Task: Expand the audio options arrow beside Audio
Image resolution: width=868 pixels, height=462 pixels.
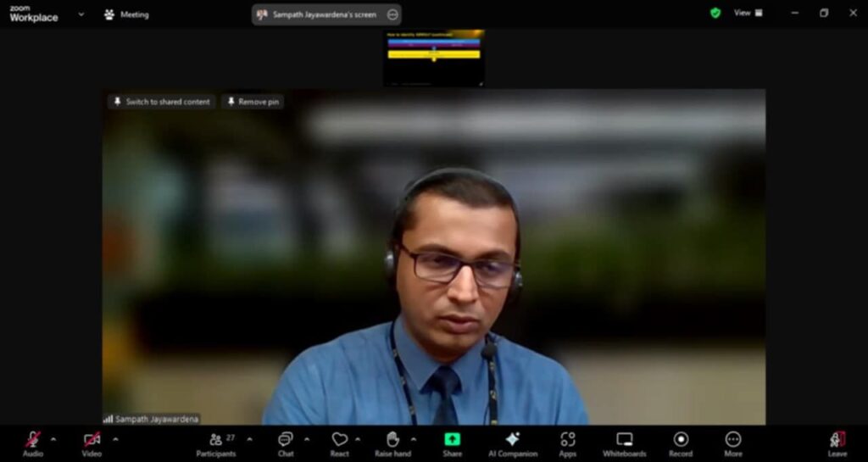Action: [53, 439]
